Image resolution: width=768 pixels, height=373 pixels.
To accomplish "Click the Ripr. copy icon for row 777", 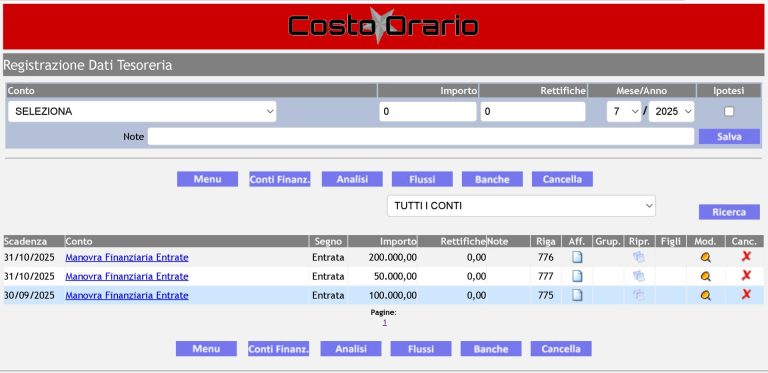I will [639, 276].
